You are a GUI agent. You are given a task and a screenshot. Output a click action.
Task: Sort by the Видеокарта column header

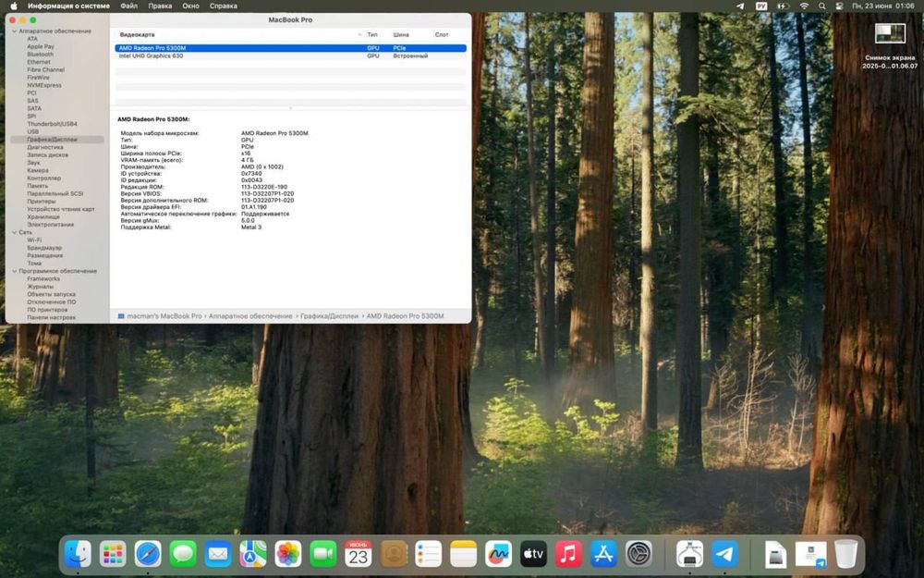tap(138, 34)
